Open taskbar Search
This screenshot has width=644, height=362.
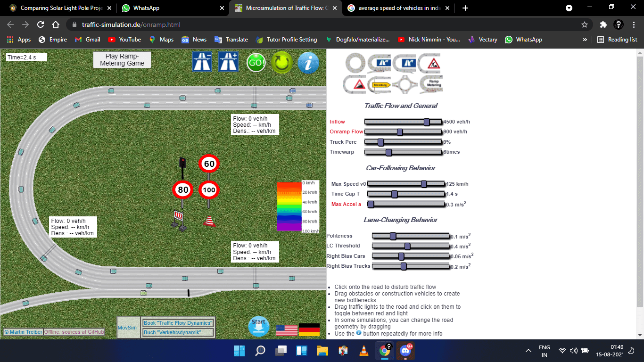click(x=260, y=351)
